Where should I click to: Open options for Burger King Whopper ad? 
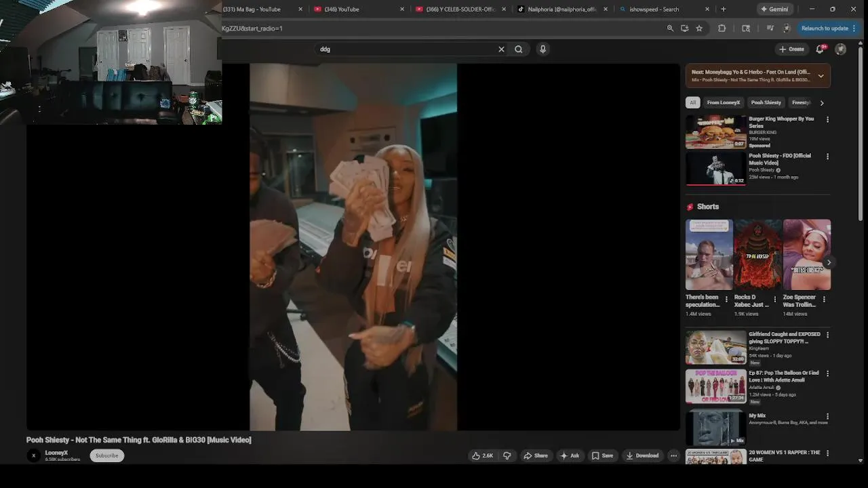pyautogui.click(x=827, y=119)
